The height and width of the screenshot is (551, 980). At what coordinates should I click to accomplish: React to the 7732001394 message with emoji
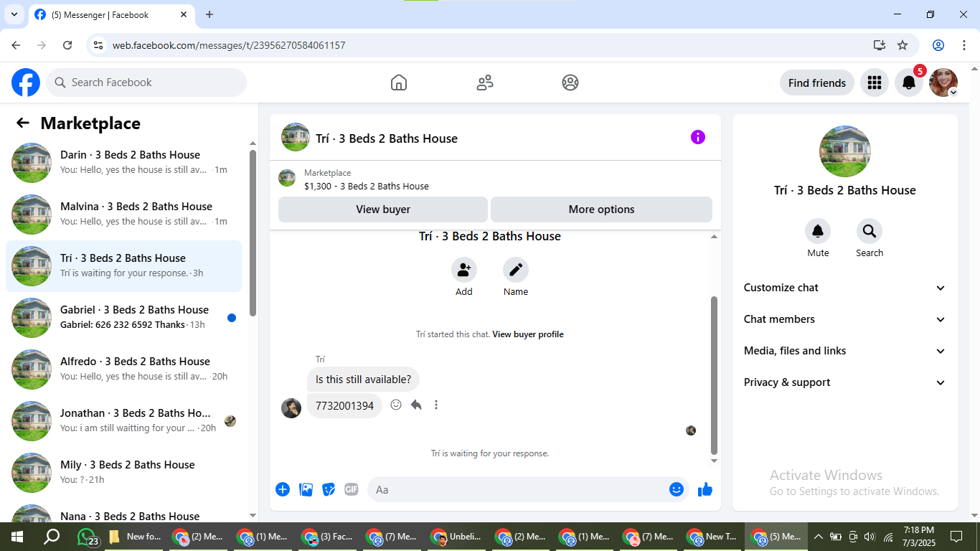pyautogui.click(x=396, y=405)
